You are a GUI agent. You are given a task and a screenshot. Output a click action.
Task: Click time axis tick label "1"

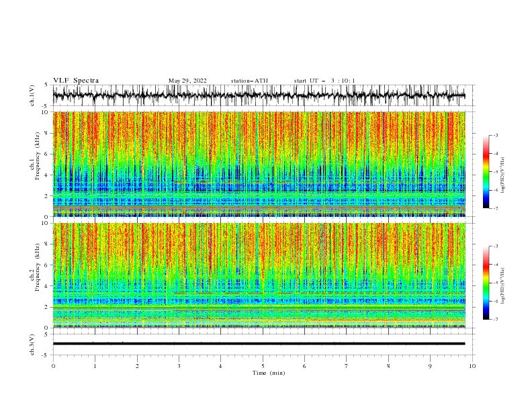(95, 366)
